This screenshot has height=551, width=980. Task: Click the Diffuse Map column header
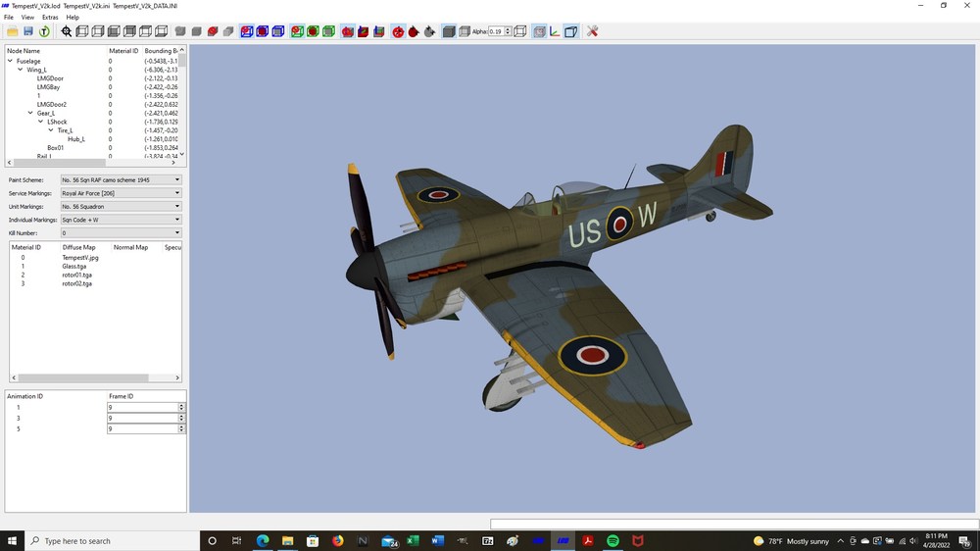pos(78,248)
